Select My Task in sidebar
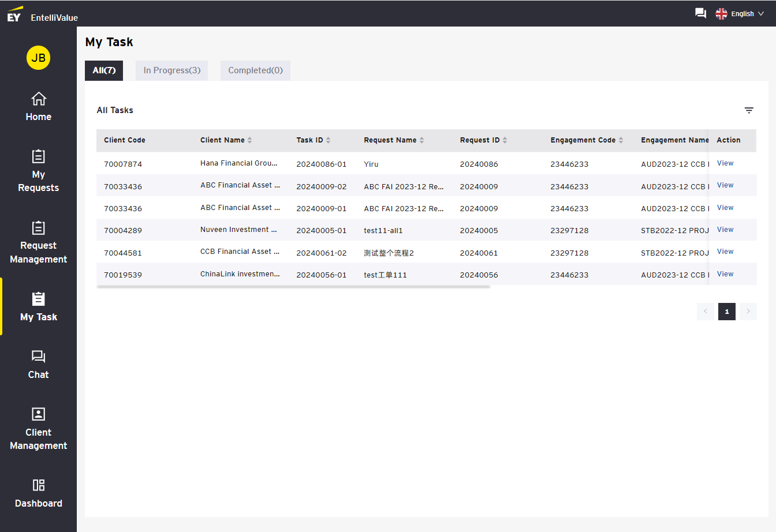This screenshot has height=532, width=776. pyautogui.click(x=39, y=306)
